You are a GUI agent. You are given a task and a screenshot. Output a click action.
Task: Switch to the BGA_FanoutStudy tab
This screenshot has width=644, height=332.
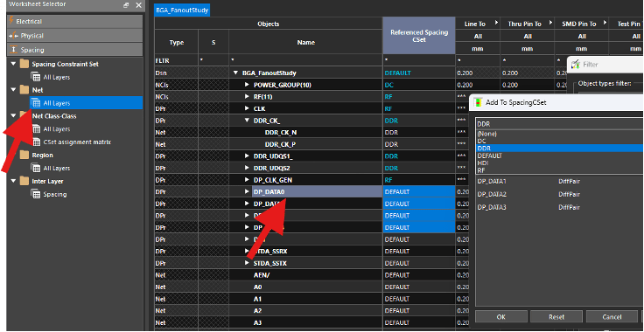(x=182, y=10)
